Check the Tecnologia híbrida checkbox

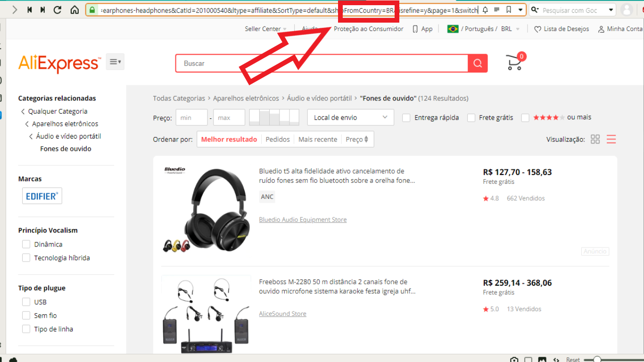point(26,258)
